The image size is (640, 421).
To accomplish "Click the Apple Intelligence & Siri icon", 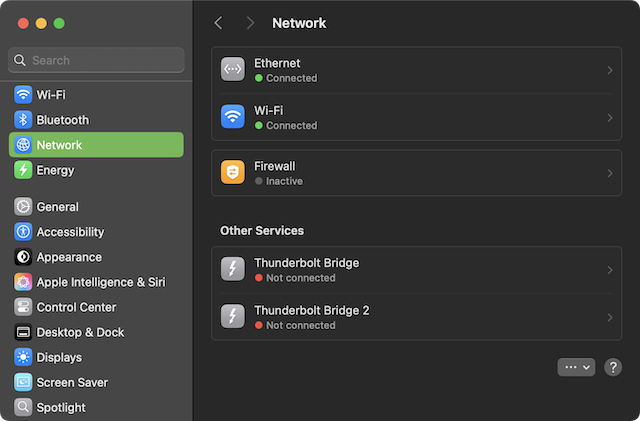I will pyautogui.click(x=23, y=282).
